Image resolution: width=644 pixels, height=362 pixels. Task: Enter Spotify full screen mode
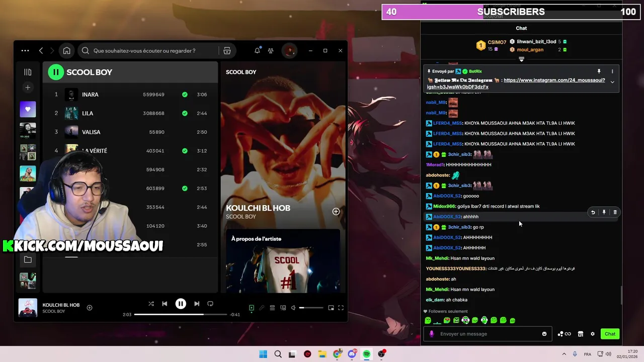pos(341,308)
